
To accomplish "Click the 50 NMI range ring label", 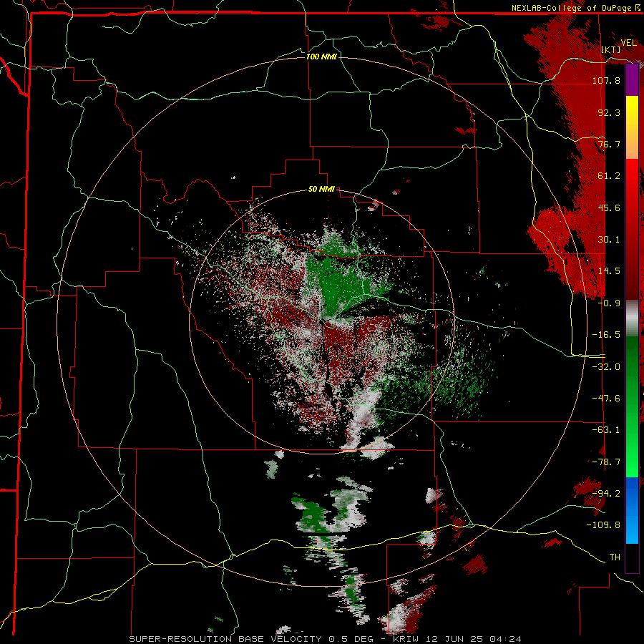I will click(321, 190).
